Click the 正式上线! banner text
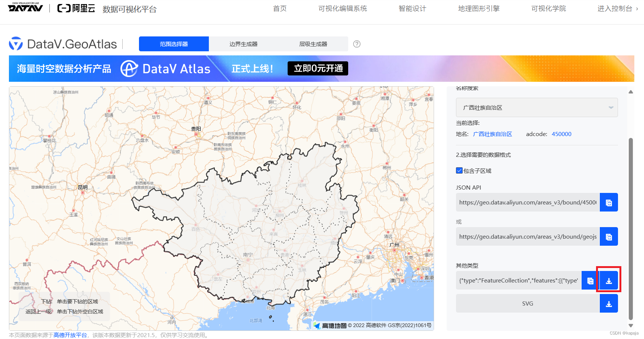The image size is (644, 339). tap(252, 69)
